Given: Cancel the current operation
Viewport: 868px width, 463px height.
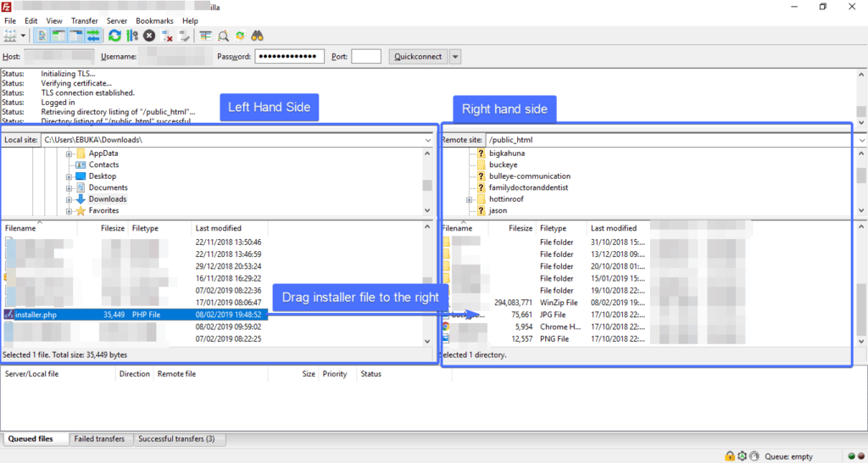Looking at the screenshot, I should coord(149,36).
